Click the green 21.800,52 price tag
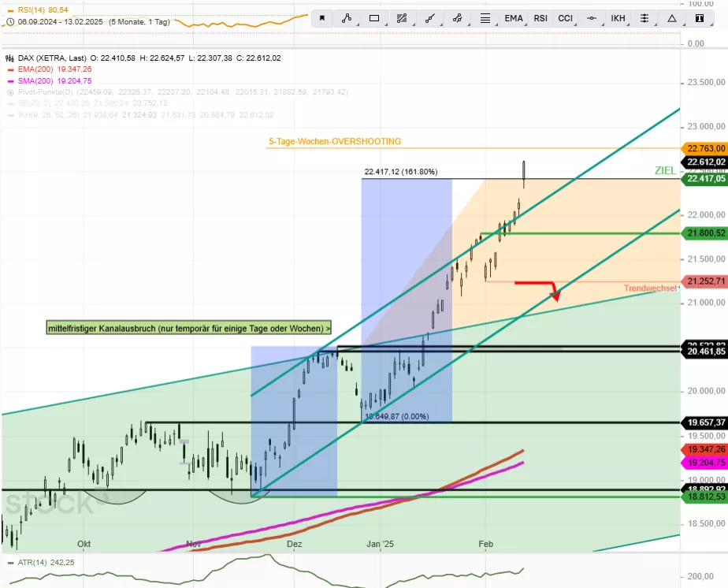The image size is (728, 588). (x=705, y=233)
